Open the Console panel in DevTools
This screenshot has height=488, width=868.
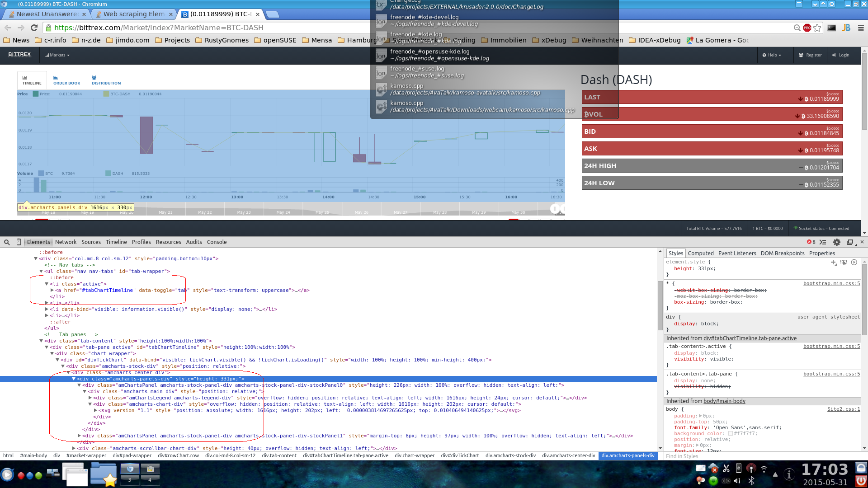pos(217,242)
